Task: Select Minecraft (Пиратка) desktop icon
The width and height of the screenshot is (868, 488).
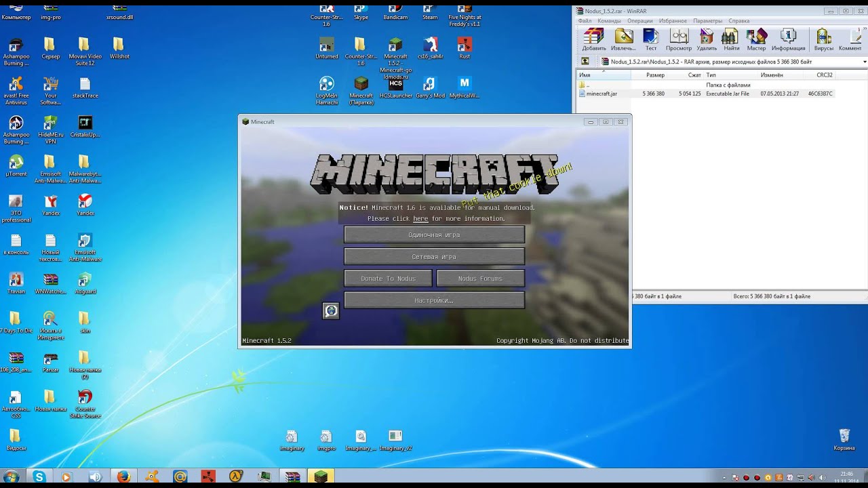Action: coord(361,91)
